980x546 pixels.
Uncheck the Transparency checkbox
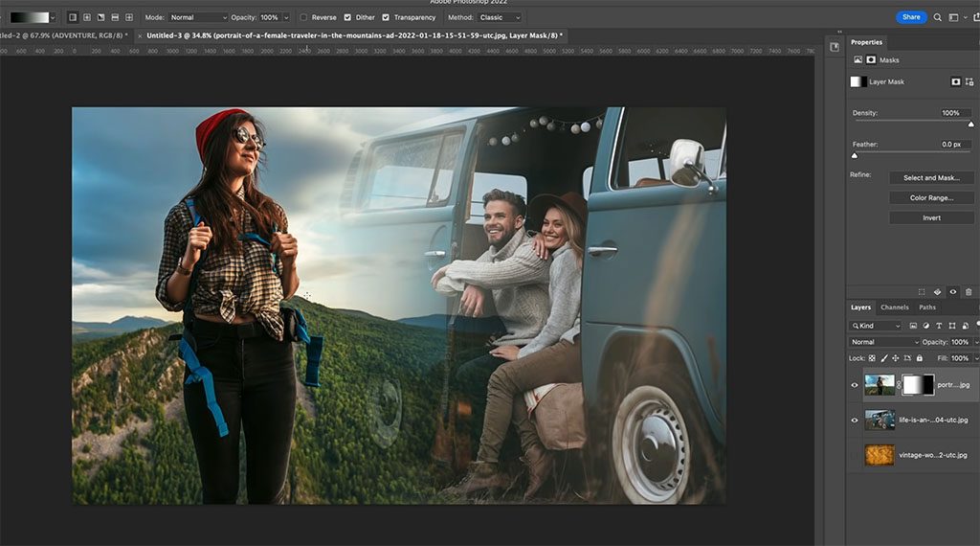tap(386, 17)
